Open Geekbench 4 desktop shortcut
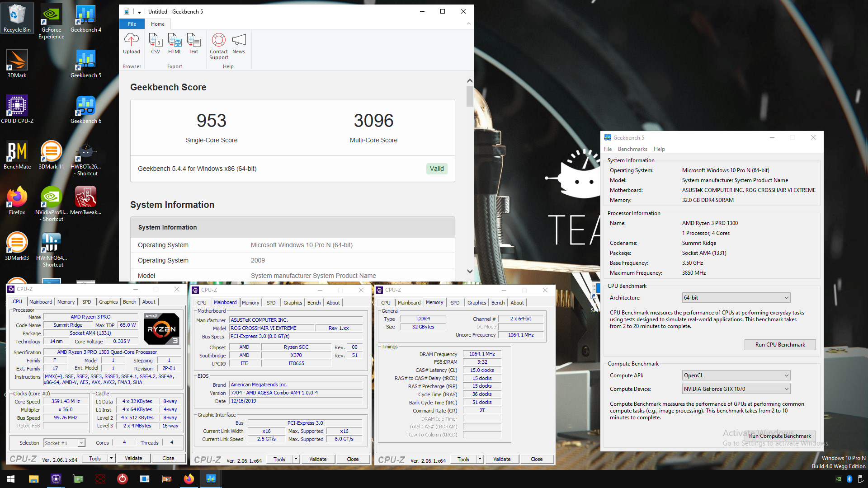The width and height of the screenshot is (868, 488). tap(86, 19)
